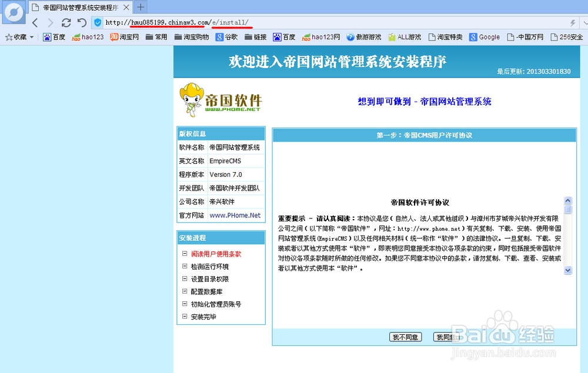Click the 检测运行环境 step
Image resolution: width=588 pixels, height=373 pixels.
pos(210,267)
